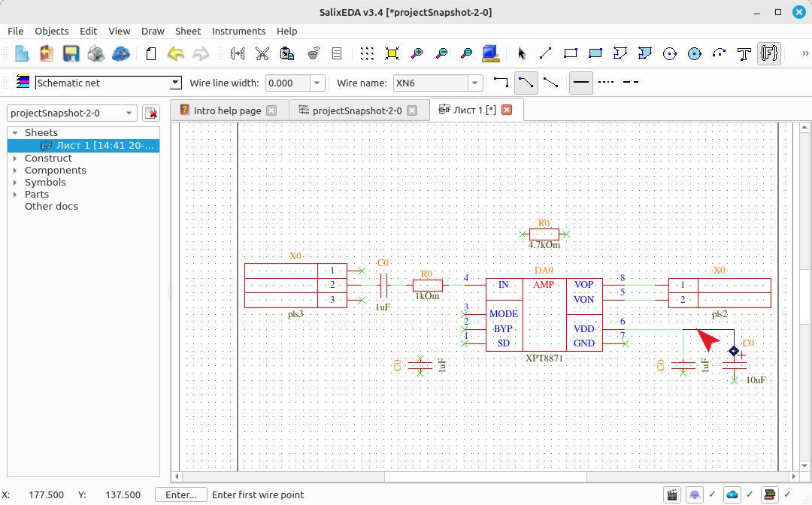Select the arc drawing tool
Screen dimensions: 812x505
pos(720,53)
